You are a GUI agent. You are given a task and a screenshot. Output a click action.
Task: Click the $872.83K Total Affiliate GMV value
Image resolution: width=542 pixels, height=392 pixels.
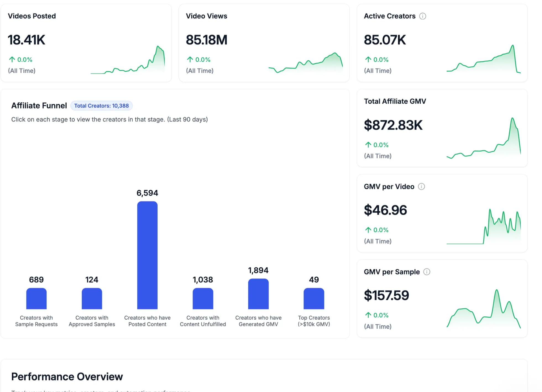coord(393,125)
